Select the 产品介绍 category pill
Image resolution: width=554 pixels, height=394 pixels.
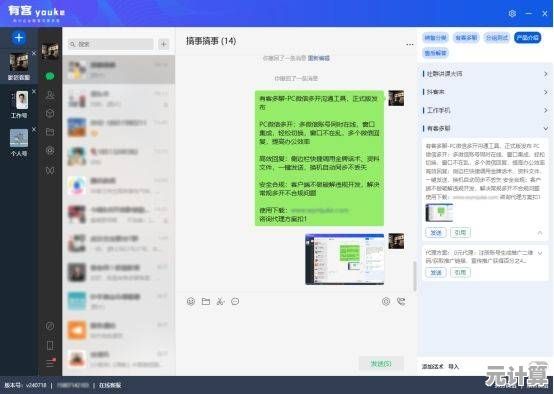[x=527, y=37]
